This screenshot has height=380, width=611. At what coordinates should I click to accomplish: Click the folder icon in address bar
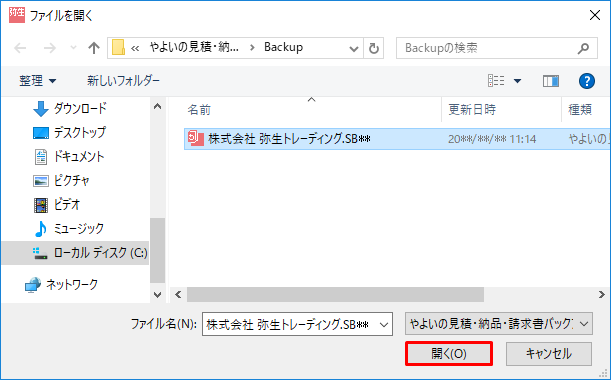[118, 48]
